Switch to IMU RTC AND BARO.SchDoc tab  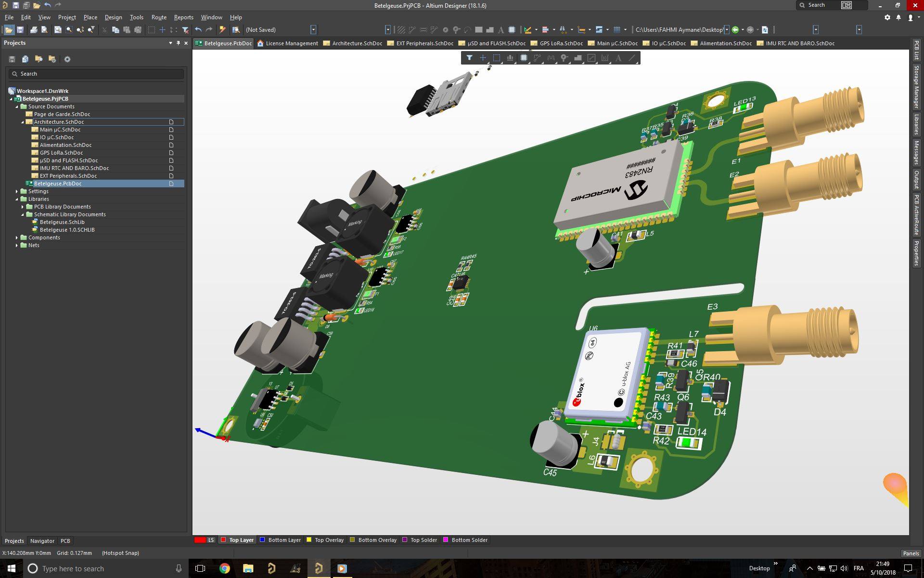(800, 43)
